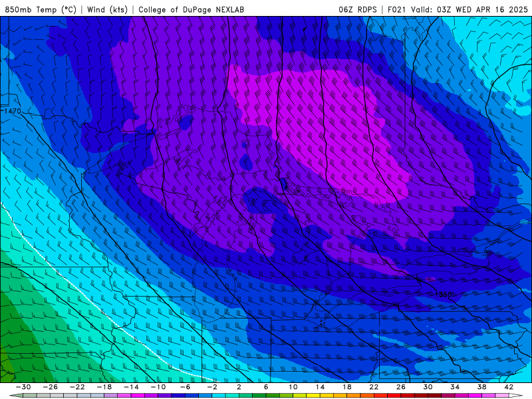The width and height of the screenshot is (532, 399).
Task: Click the '14' color scale label
Action: tap(320, 387)
